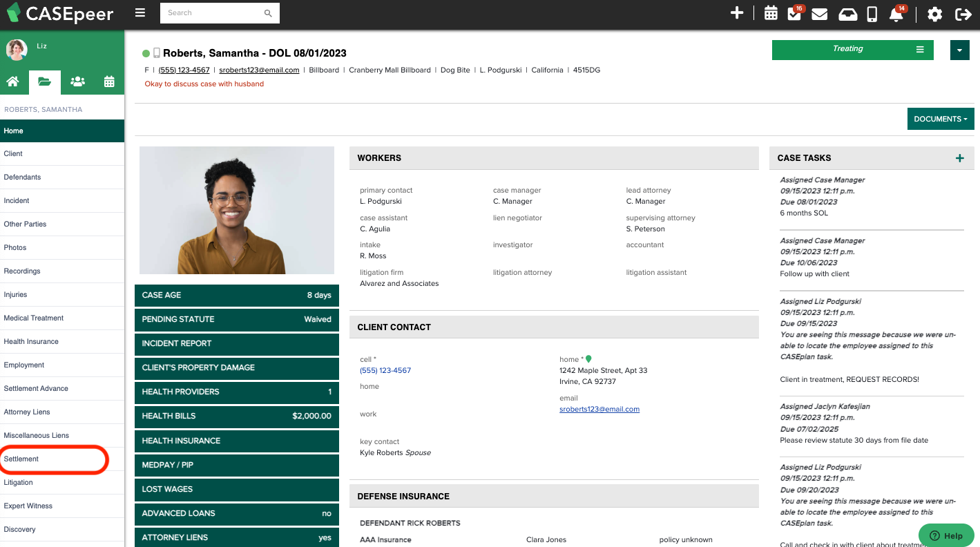This screenshot has height=547, width=980.
Task: Go to Incident section
Action: [x=62, y=201]
